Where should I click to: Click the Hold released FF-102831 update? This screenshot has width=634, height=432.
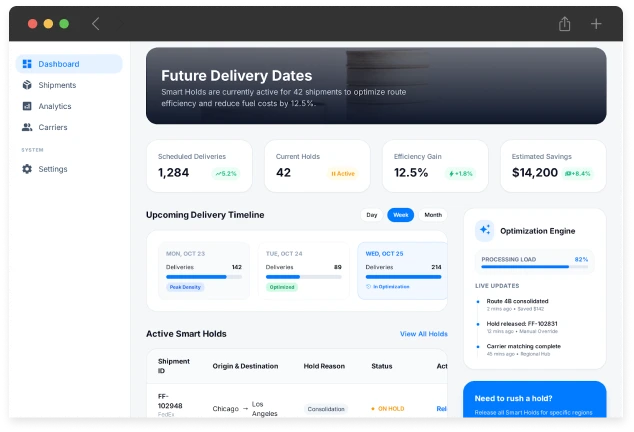pyautogui.click(x=522, y=327)
